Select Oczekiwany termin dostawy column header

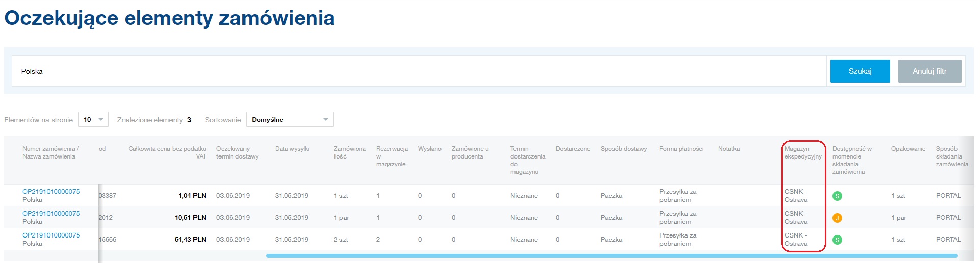[237, 152]
